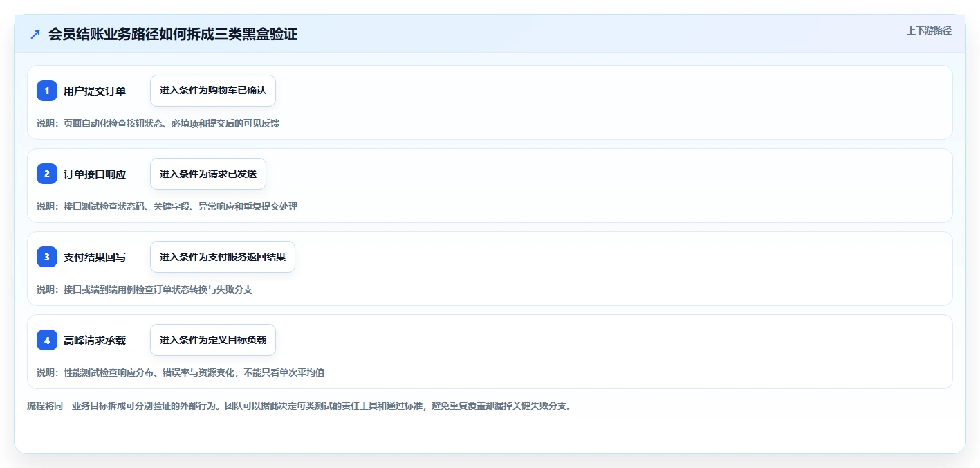Click the description about 性能测试检查响应分布
This screenshot has width=980, height=468.
coord(181,372)
